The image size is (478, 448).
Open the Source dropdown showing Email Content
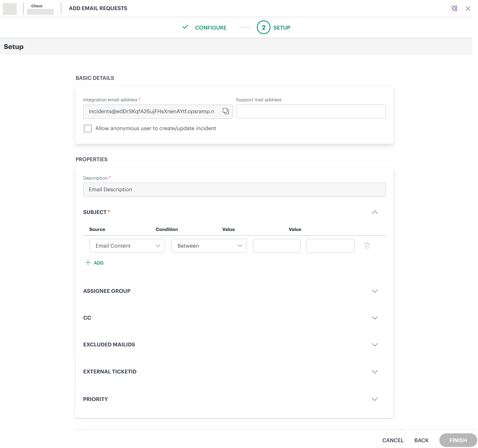pyautogui.click(x=127, y=245)
